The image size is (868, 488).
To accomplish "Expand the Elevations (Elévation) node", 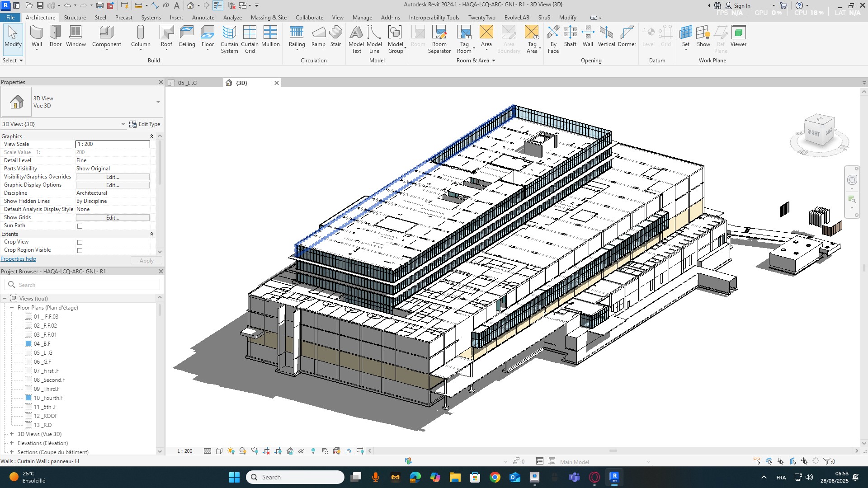I will point(12,443).
